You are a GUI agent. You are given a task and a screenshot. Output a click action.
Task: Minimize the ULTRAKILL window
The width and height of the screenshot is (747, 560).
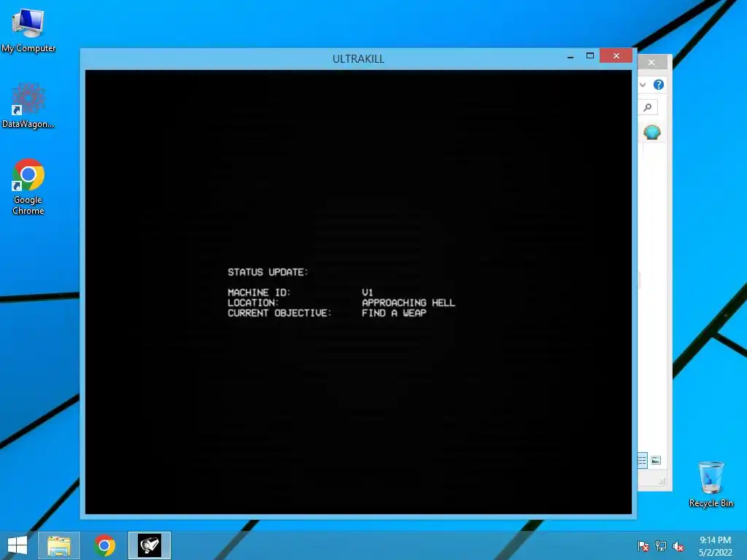[x=570, y=56]
